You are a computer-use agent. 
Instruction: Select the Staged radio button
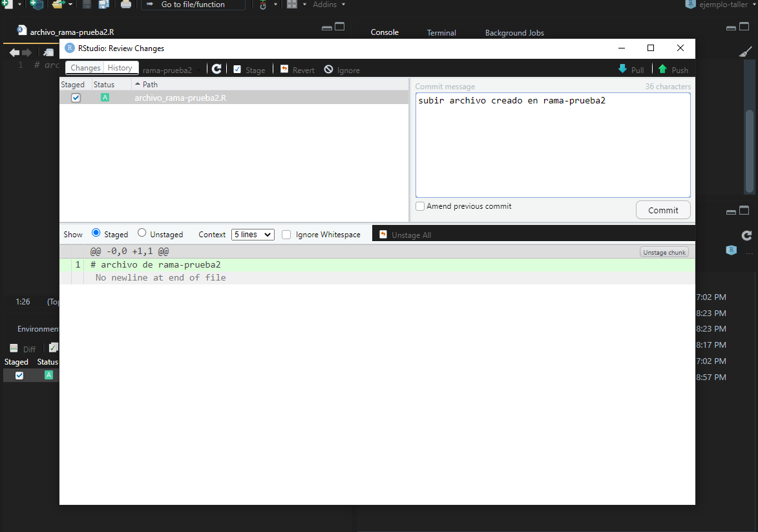(96, 233)
